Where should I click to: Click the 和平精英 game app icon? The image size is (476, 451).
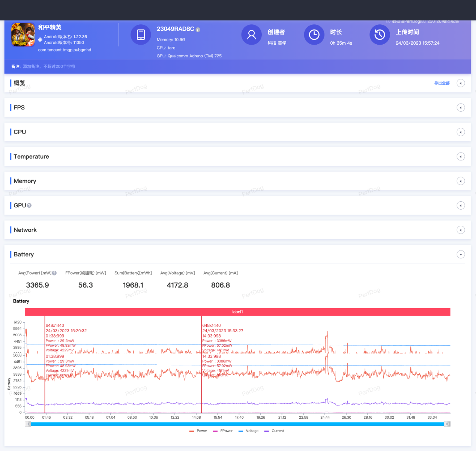pos(23,34)
